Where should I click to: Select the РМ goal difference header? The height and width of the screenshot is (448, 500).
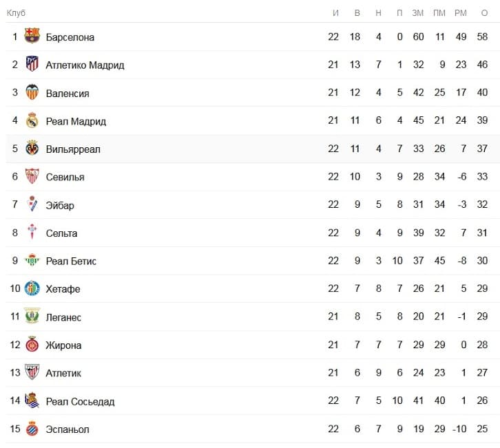pyautogui.click(x=461, y=13)
